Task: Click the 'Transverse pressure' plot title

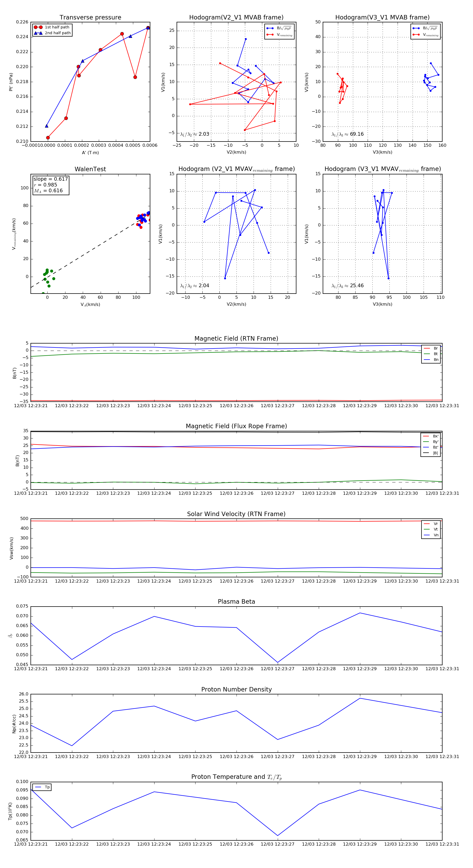Action: [90, 18]
